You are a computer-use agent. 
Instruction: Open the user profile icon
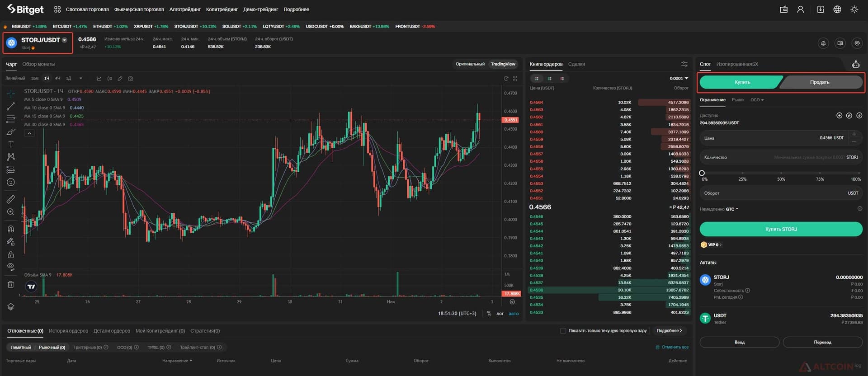point(800,9)
